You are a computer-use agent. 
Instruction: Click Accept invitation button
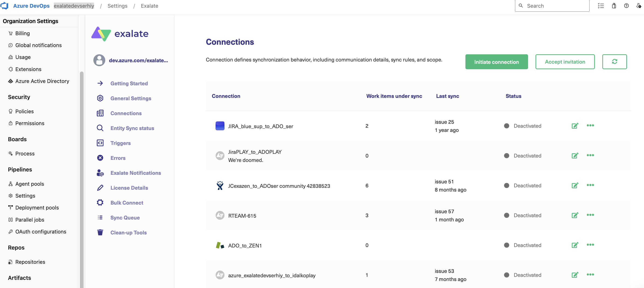(565, 62)
